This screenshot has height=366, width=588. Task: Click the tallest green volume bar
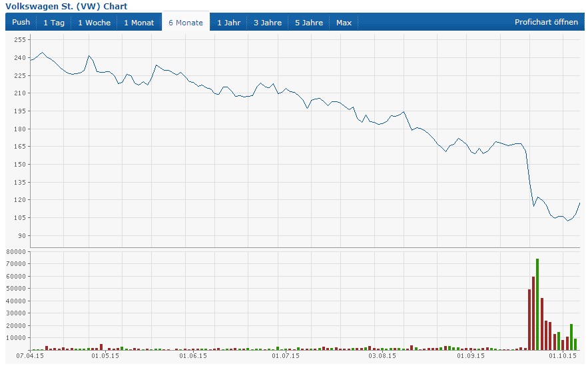[537, 305]
